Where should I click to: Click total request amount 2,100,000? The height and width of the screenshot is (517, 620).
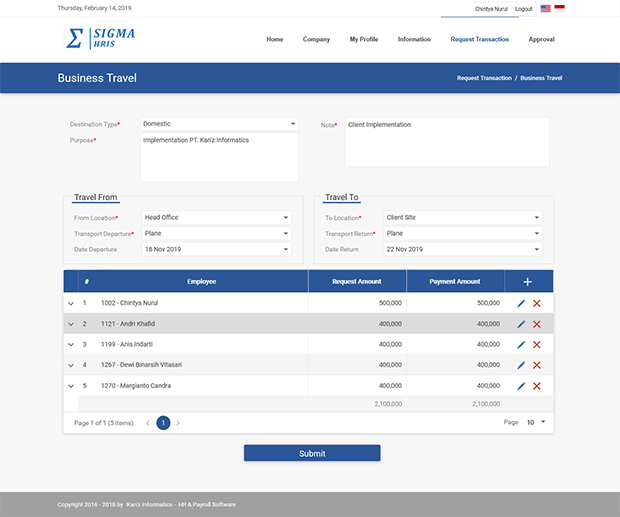coord(388,404)
